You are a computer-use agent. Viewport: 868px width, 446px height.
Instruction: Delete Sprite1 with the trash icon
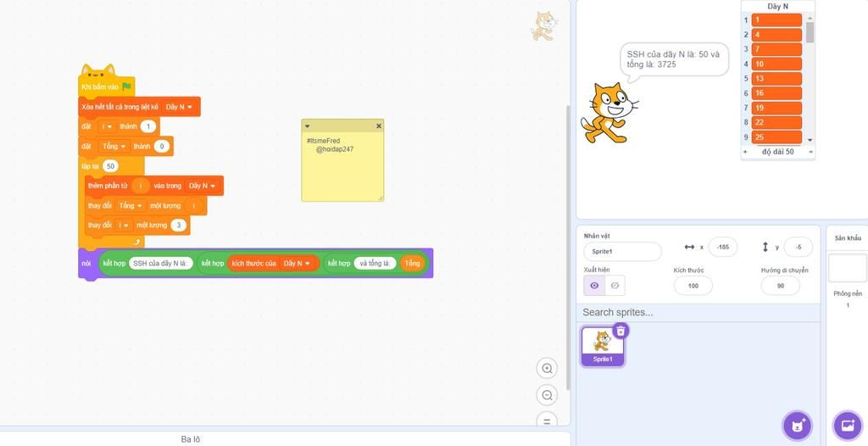point(620,331)
